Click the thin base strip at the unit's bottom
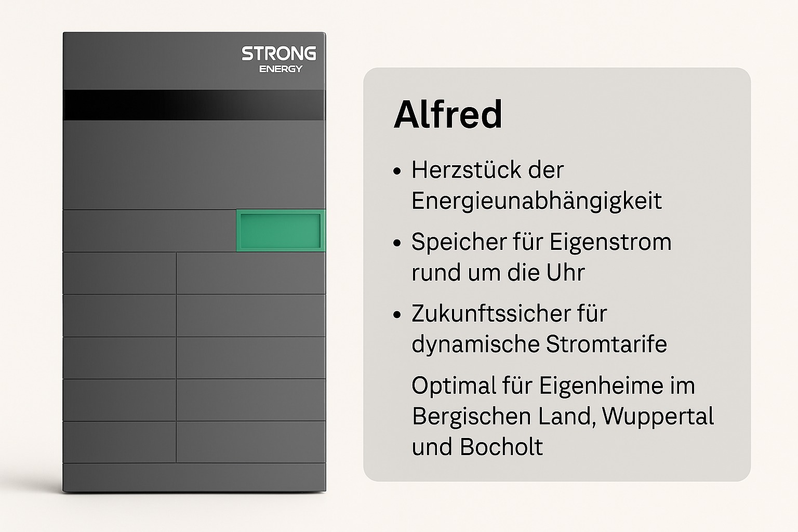 194,477
